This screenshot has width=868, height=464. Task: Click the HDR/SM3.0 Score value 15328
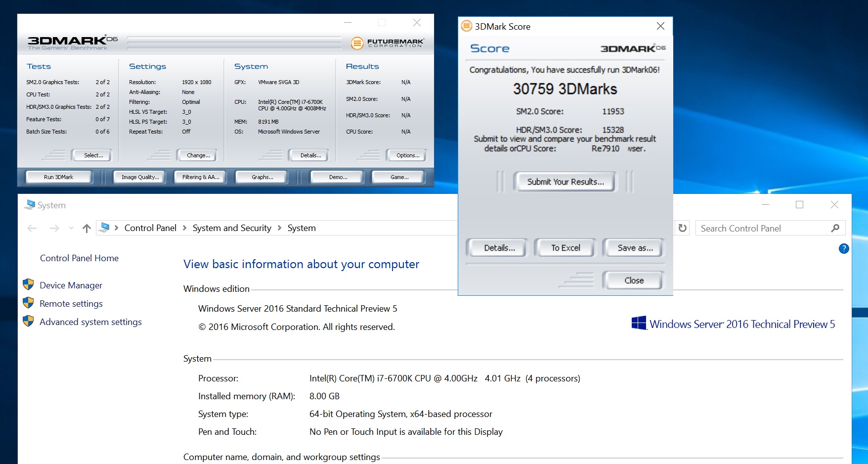[613, 130]
